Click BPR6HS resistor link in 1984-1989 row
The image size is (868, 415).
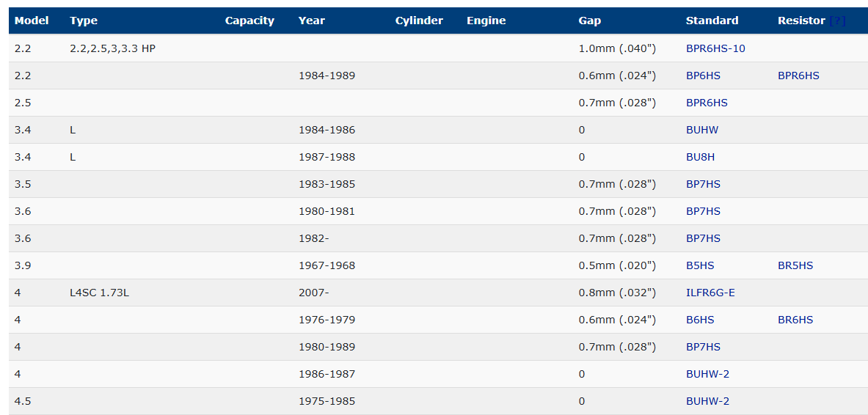[798, 76]
